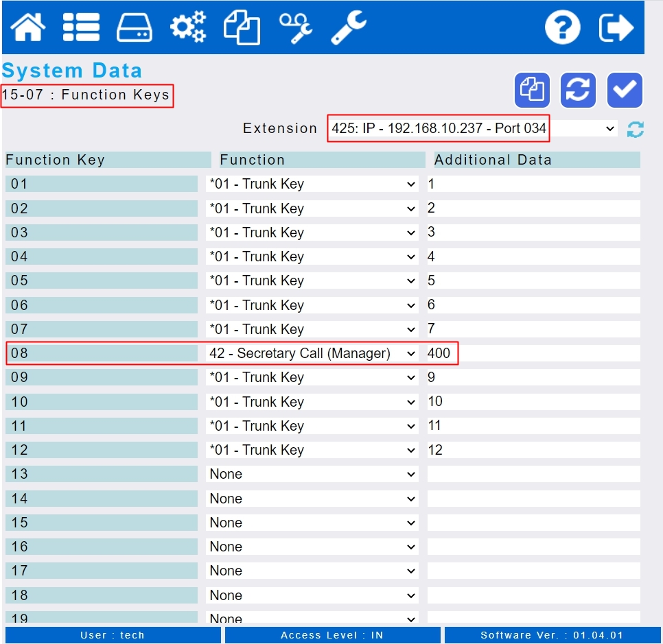The height and width of the screenshot is (644, 663).
Task: Open the voicemail tools icon
Action: tap(296, 28)
